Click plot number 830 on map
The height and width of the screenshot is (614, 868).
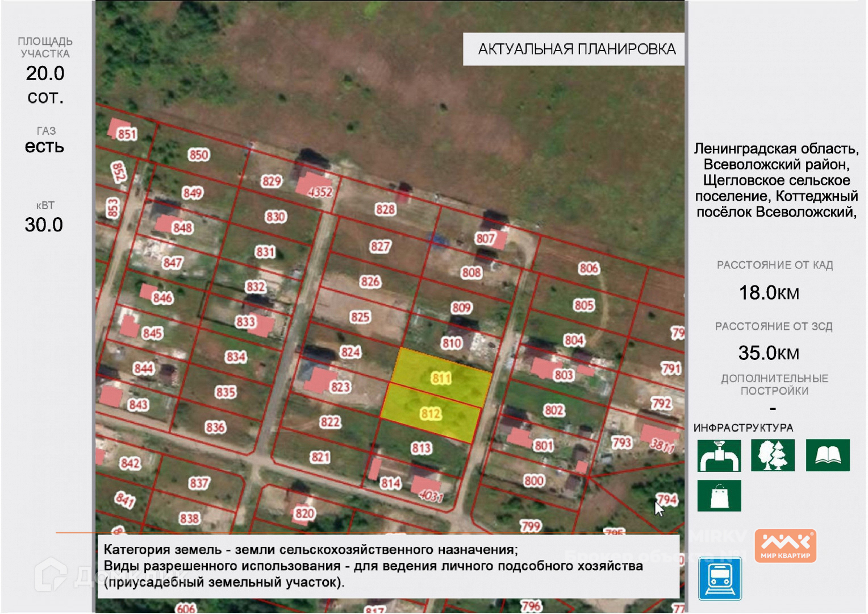[x=276, y=217]
